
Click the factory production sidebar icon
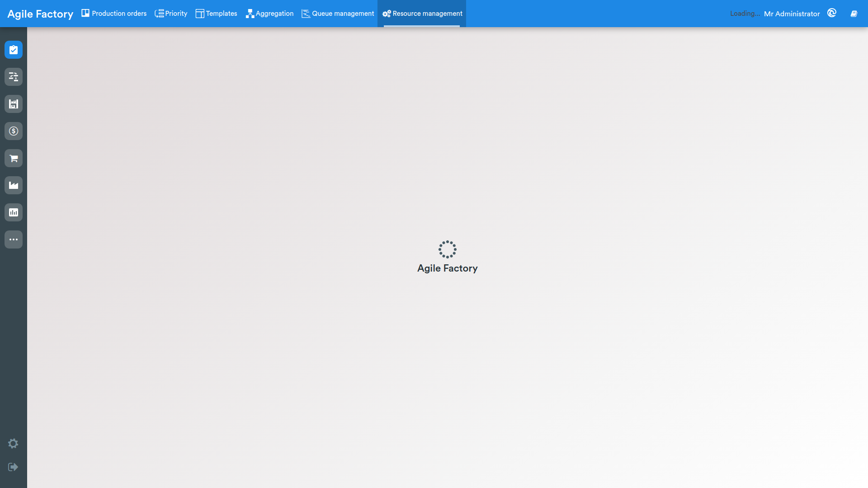pos(14,185)
